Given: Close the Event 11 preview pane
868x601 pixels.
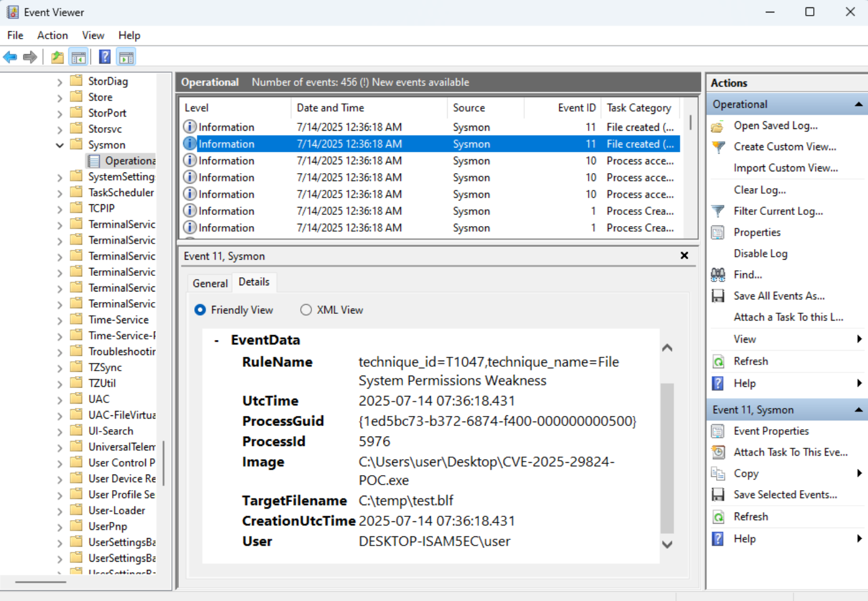Looking at the screenshot, I should [x=684, y=256].
